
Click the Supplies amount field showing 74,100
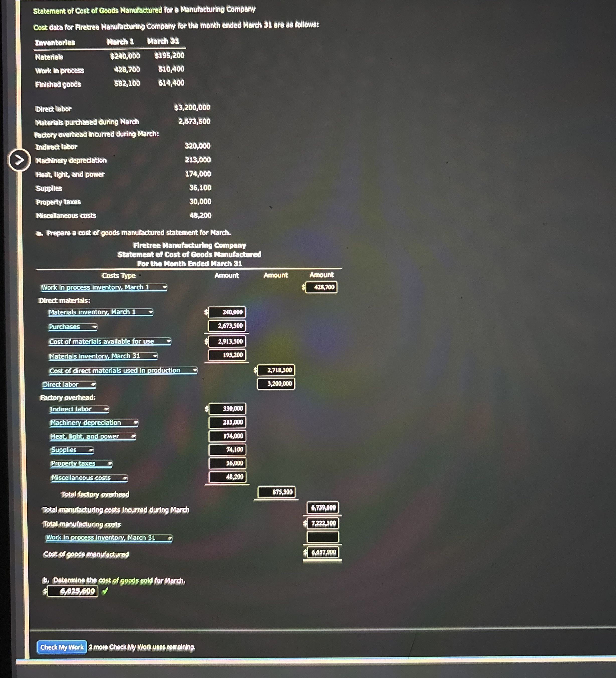(x=227, y=449)
